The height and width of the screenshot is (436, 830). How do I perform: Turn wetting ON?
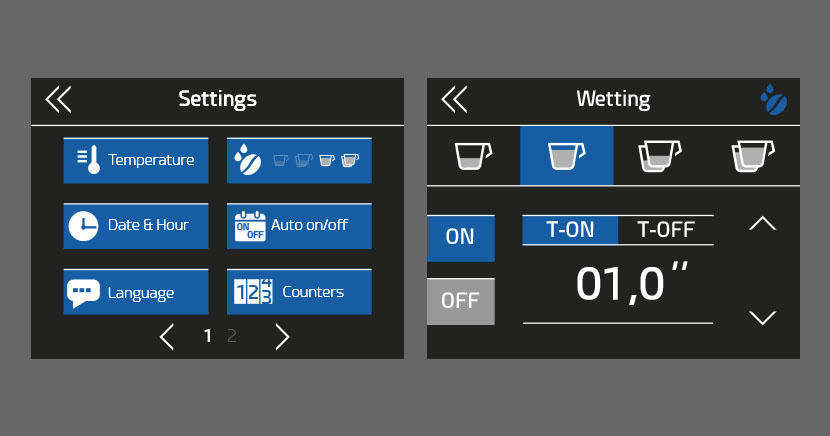tap(461, 238)
